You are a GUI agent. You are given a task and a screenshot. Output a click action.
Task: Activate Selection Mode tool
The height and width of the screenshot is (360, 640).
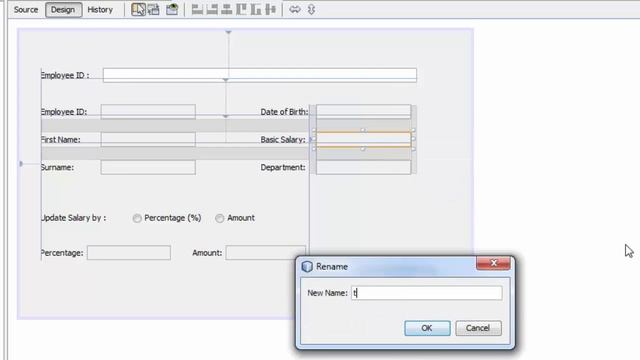(x=138, y=9)
